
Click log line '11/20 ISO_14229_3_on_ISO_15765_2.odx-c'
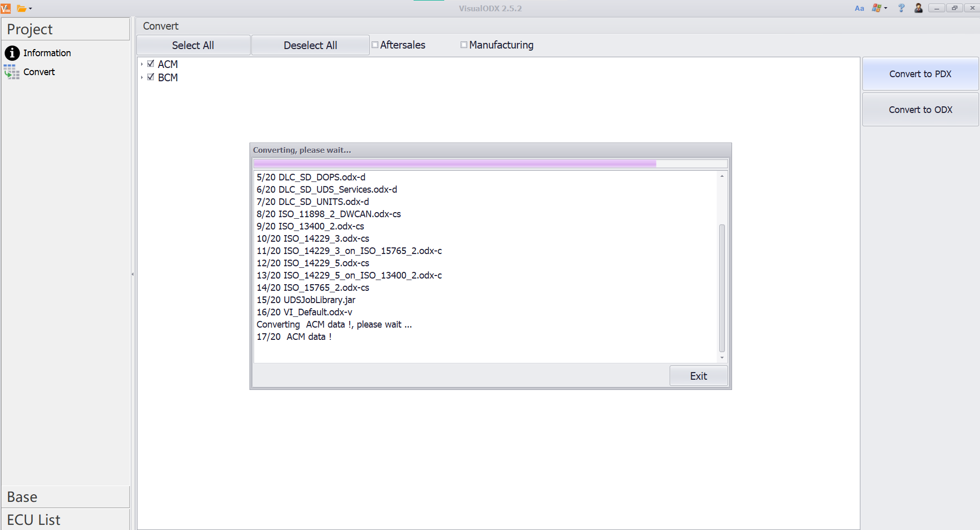tap(349, 251)
